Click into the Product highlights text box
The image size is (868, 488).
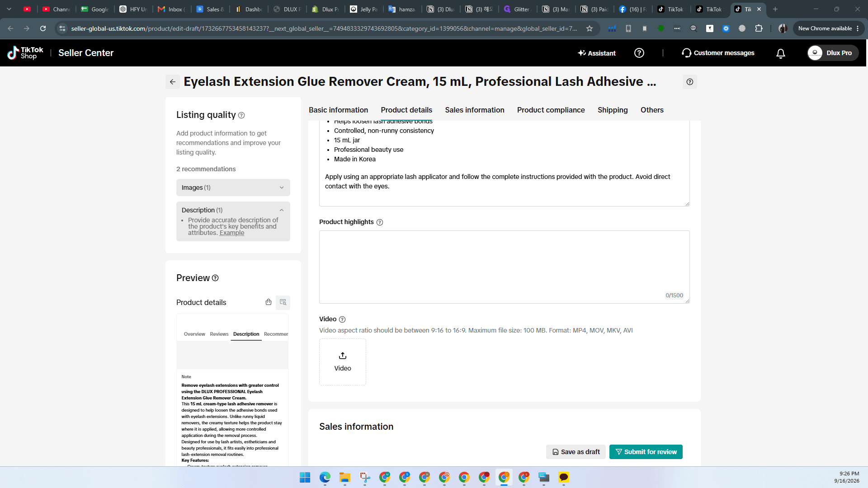505,267
